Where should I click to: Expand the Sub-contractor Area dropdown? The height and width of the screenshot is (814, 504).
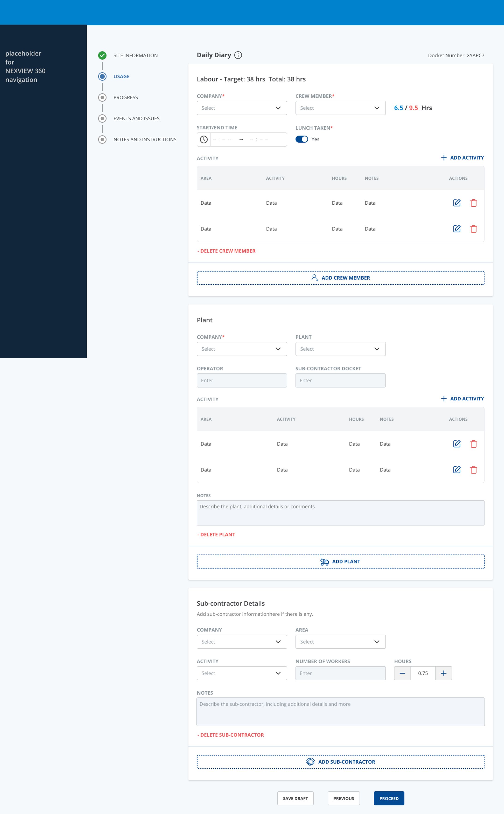[340, 642]
